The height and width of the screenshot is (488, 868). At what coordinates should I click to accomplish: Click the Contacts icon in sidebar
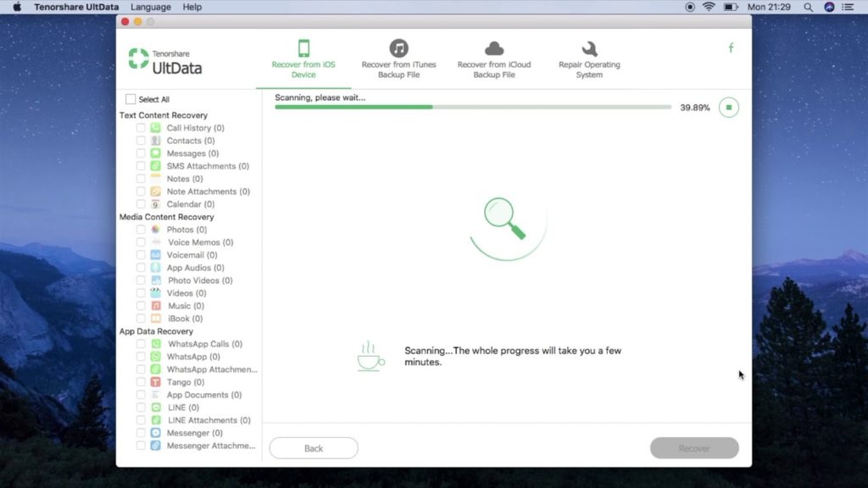point(156,141)
